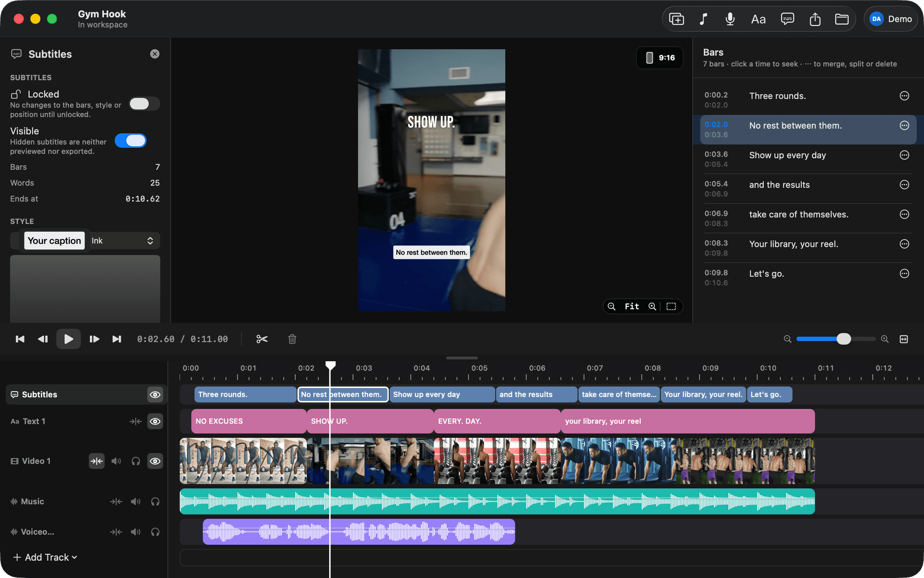Toggle snapping on Music track
This screenshot has width=924, height=578.
tap(116, 502)
